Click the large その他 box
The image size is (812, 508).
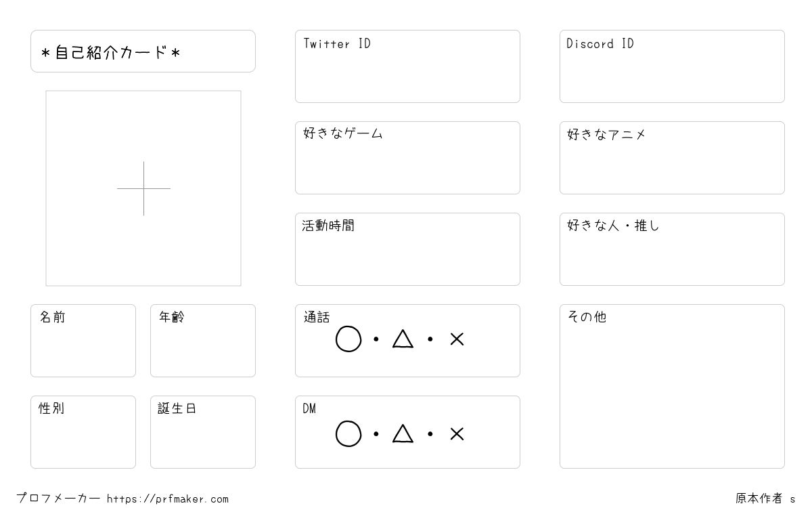pyautogui.click(x=672, y=386)
